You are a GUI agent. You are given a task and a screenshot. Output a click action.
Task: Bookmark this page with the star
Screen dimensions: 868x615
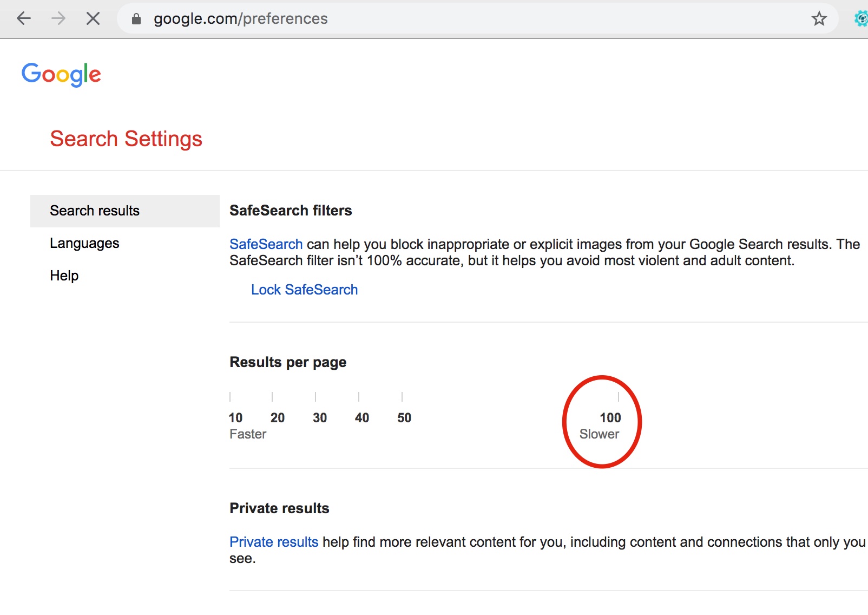click(x=819, y=19)
